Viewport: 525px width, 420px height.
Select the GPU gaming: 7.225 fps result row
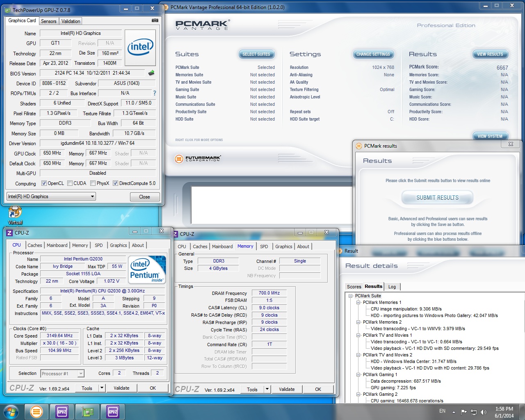coord(393,388)
